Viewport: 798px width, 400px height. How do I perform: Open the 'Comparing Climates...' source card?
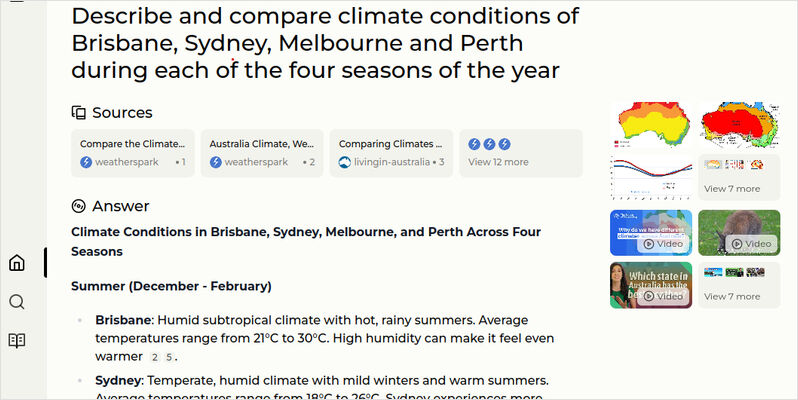(391, 153)
